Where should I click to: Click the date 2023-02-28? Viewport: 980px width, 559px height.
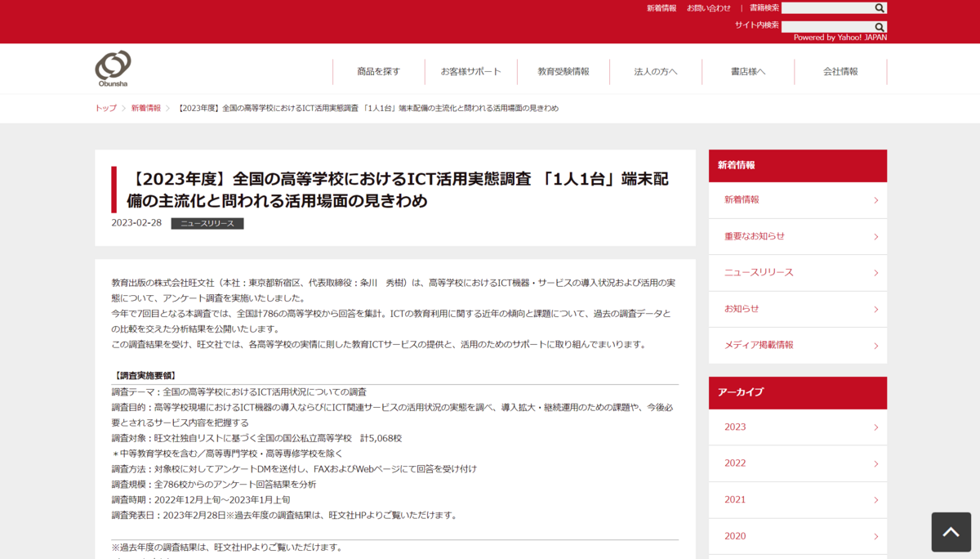click(x=136, y=223)
